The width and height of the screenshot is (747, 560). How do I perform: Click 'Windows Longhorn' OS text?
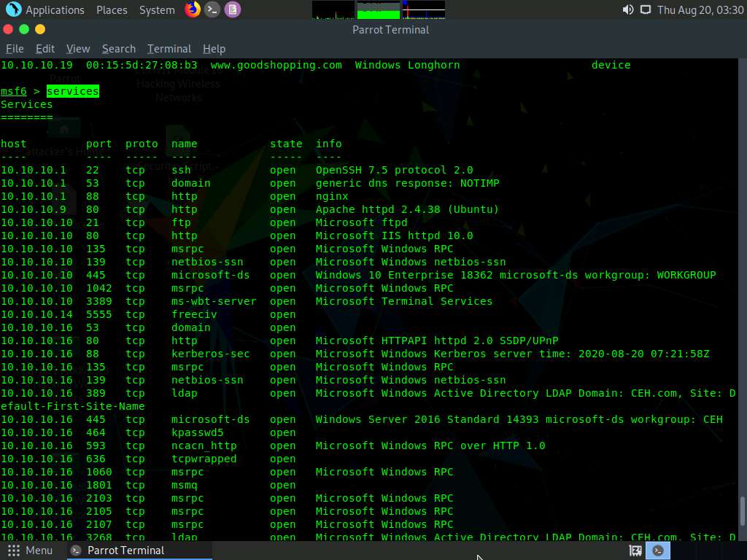(x=407, y=65)
